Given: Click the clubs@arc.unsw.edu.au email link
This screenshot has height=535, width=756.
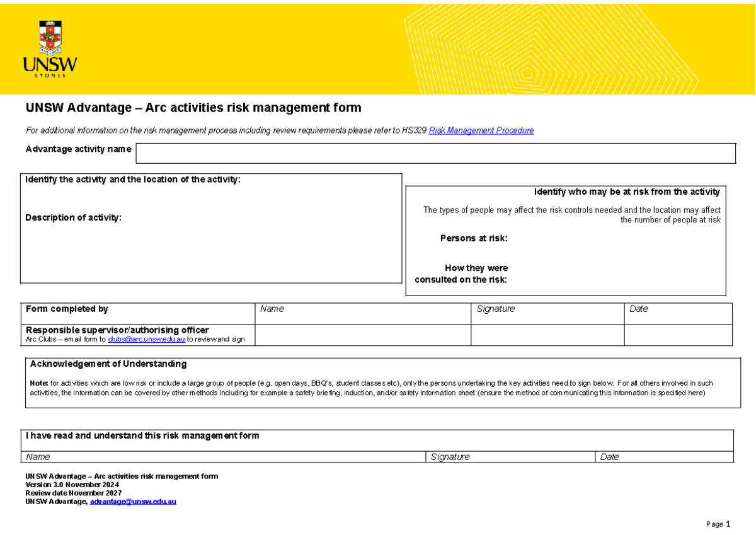Looking at the screenshot, I should (146, 339).
